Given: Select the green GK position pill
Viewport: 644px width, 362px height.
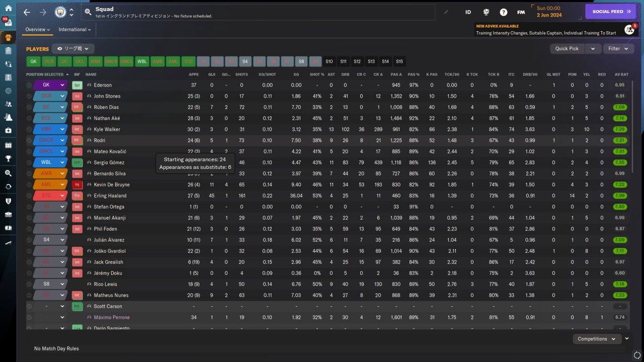Looking at the screenshot, I should (33, 61).
